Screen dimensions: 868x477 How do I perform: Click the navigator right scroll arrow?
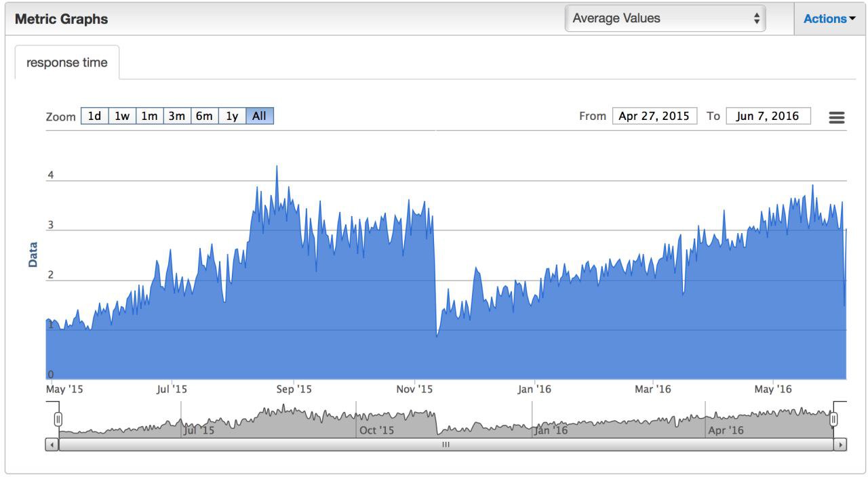point(841,445)
